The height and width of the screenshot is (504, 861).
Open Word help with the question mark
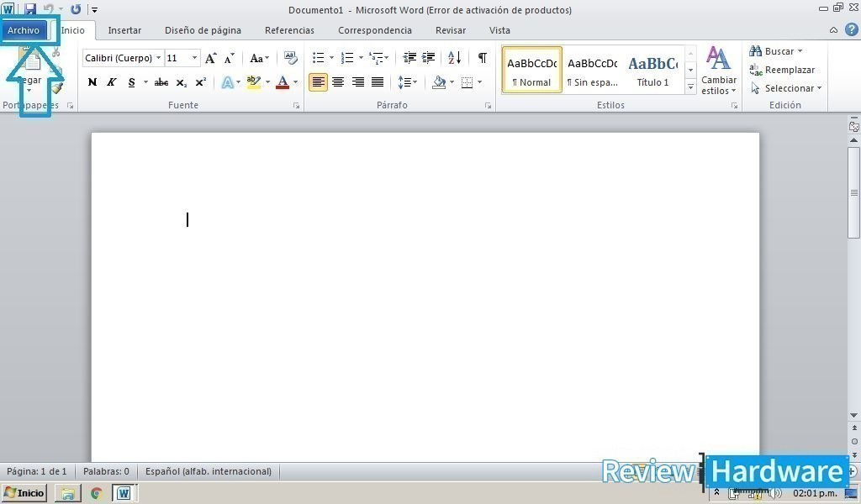click(x=851, y=30)
